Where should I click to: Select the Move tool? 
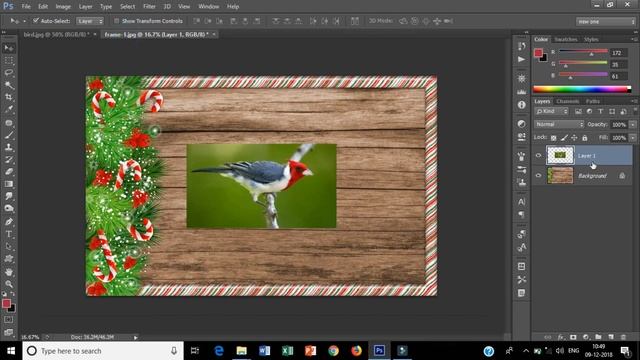9,48
